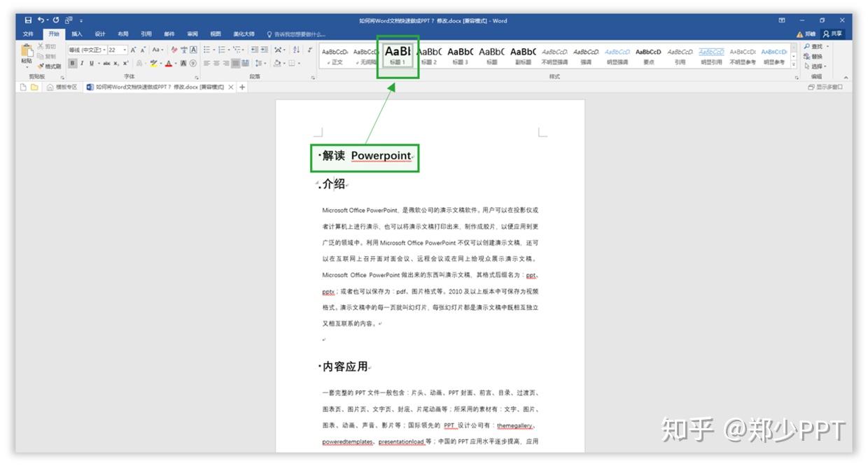Open the 文件 File tab
This screenshot has width=868, height=466.
click(x=28, y=34)
